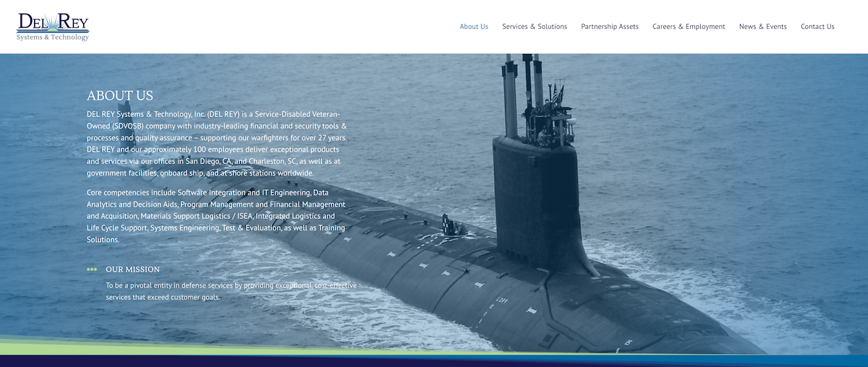
Task: Click the Systems & Technology tagline under the logo
Action: click(53, 37)
